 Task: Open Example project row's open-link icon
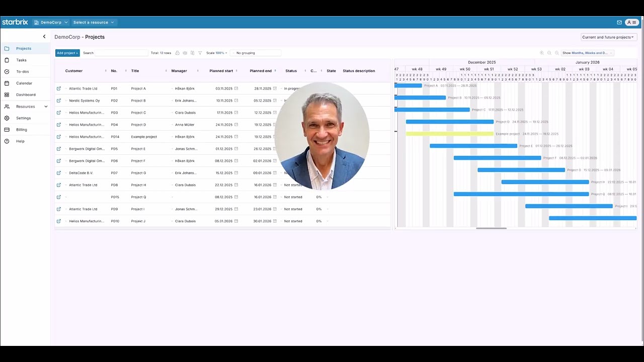coord(59,137)
